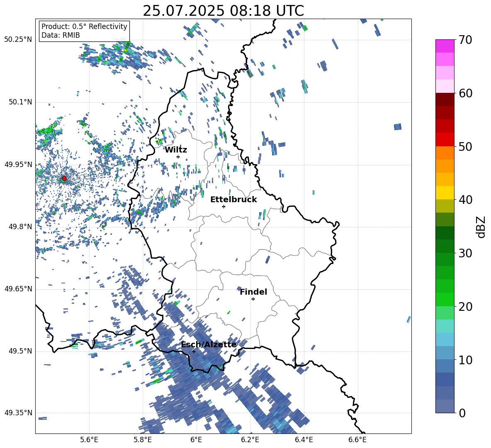This screenshot has width=491, height=448.
Task: Click the Ettelbruck station cross marker
Action: pos(224,206)
